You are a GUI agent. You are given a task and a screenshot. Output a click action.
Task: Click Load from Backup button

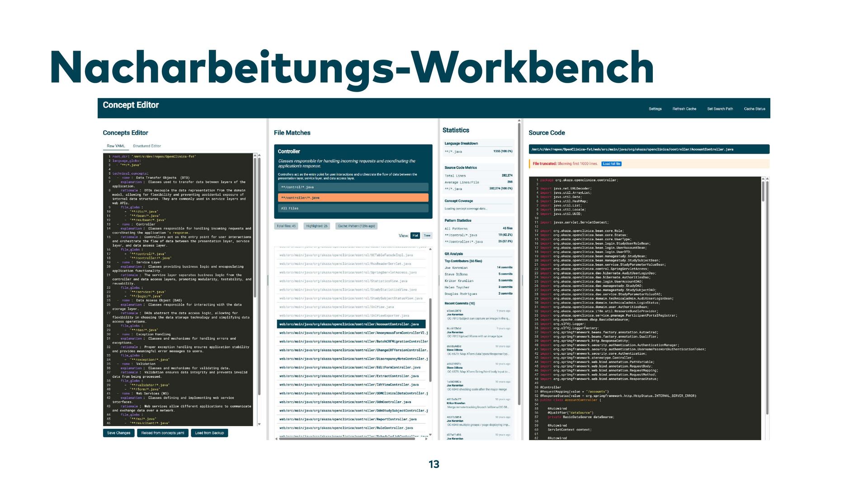coord(209,433)
